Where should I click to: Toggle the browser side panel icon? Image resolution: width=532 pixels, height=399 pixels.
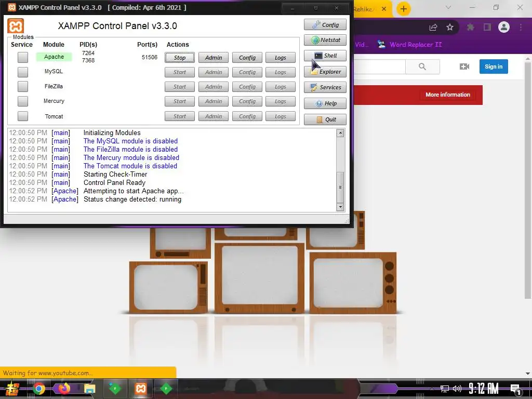487,27
